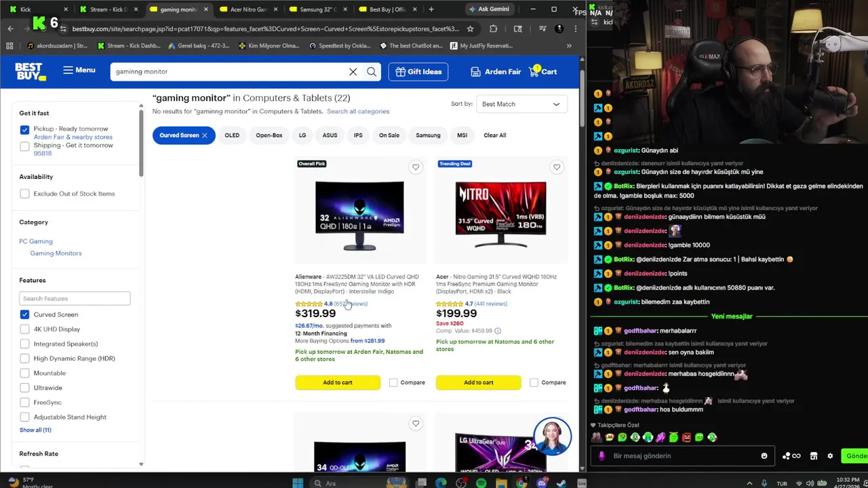Check the 4K UHD Display feature
868x488 pixels.
click(24, 329)
